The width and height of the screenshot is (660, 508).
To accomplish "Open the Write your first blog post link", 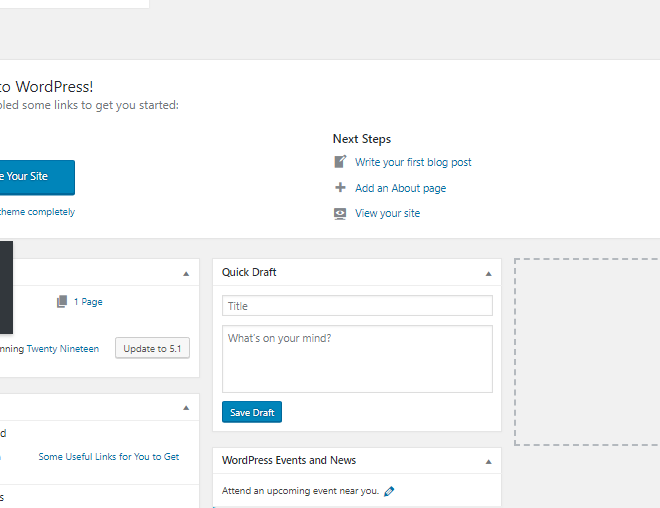I will (x=413, y=162).
